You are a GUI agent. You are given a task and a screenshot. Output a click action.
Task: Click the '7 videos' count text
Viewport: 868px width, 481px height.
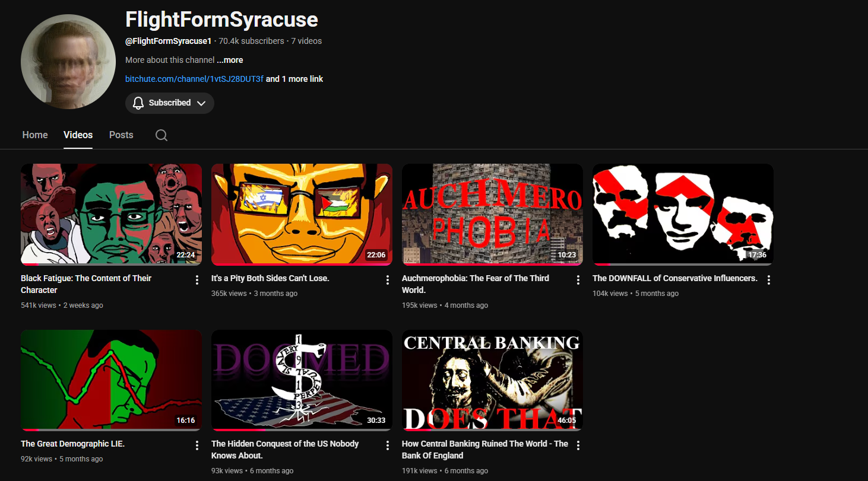(x=306, y=41)
